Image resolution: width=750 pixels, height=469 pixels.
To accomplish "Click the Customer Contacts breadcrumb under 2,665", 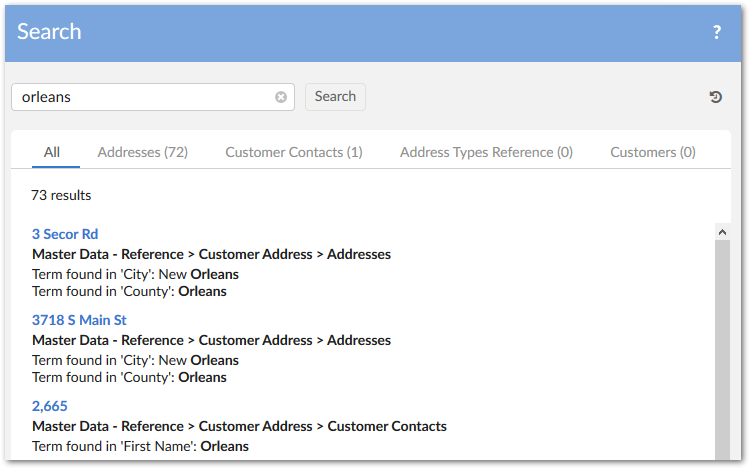I will point(387,426).
